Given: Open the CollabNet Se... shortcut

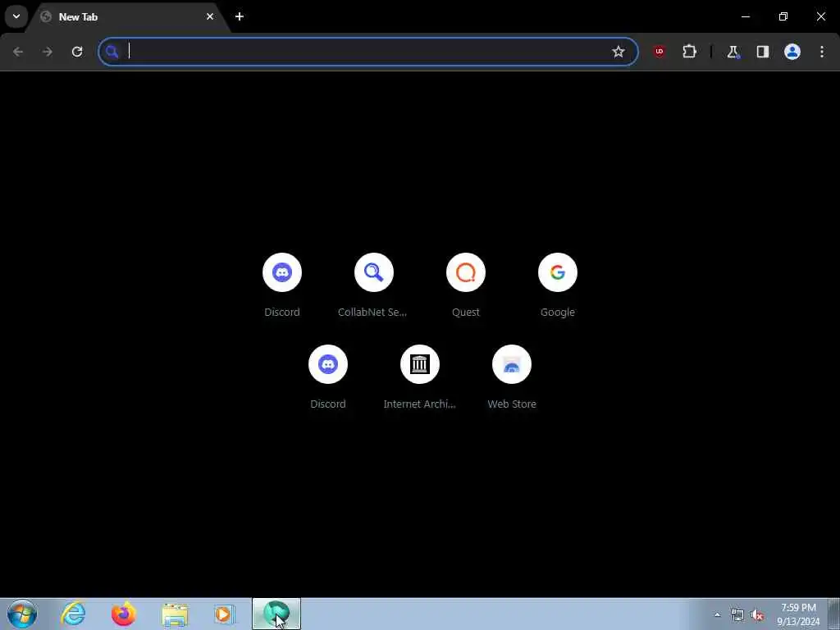Looking at the screenshot, I should point(373,285).
